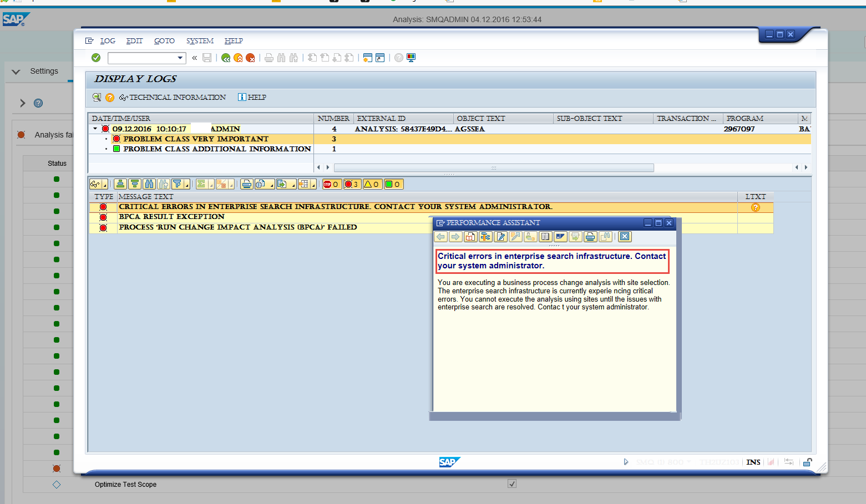Click the Save diskette icon
866x504 pixels.
pos(207,58)
